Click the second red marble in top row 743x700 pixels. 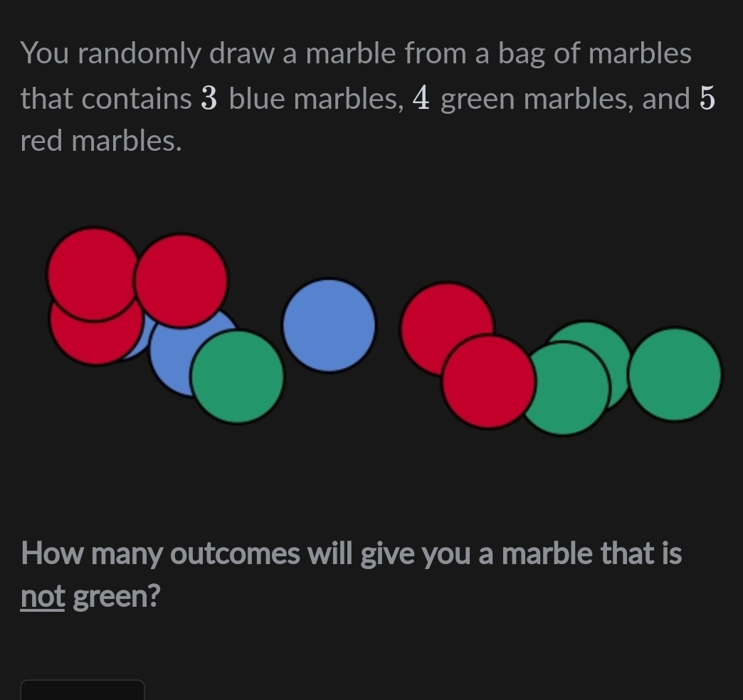[x=181, y=280]
